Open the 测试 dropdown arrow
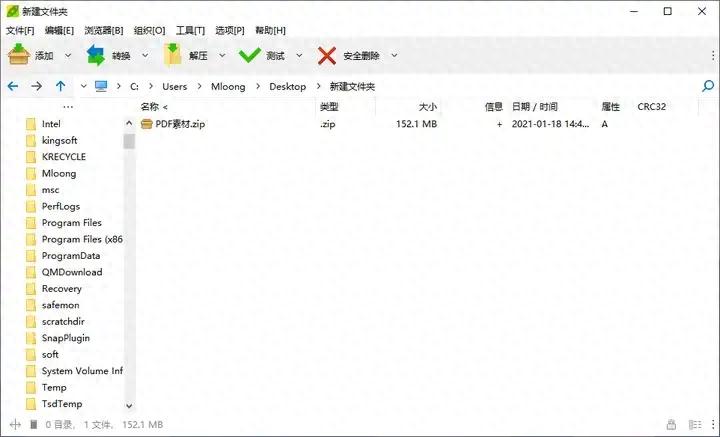 pyautogui.click(x=299, y=56)
